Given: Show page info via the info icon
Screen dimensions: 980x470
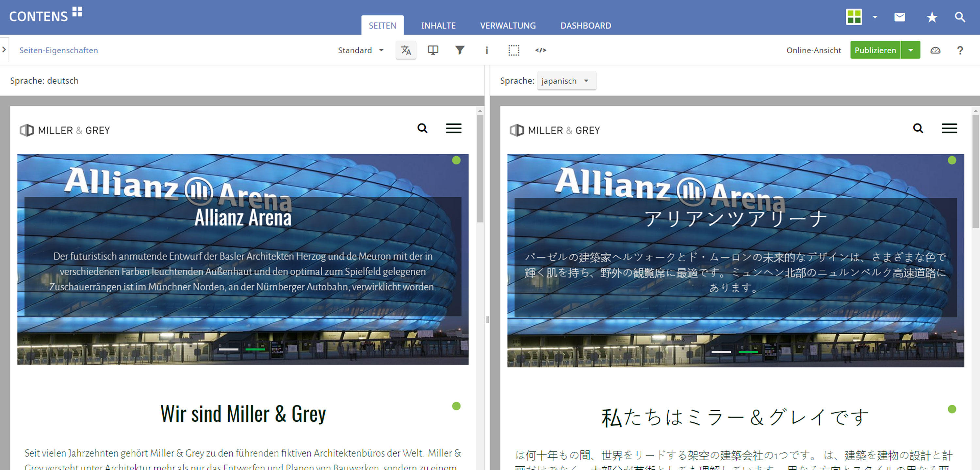Looking at the screenshot, I should click(487, 50).
